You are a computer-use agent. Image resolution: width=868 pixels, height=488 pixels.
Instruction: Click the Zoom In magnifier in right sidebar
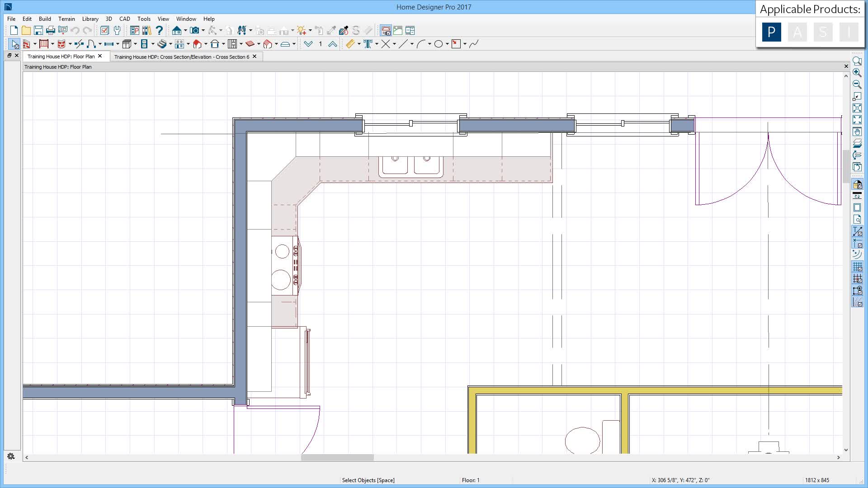857,72
